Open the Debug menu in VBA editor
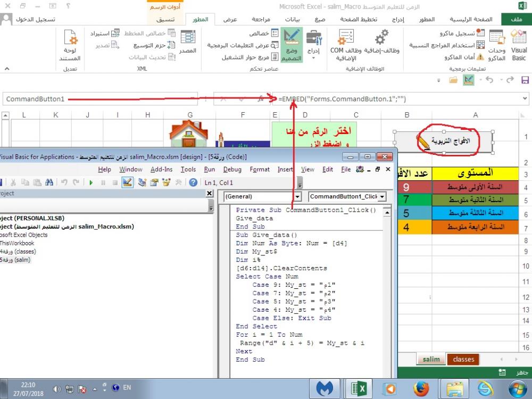 pyautogui.click(x=232, y=169)
